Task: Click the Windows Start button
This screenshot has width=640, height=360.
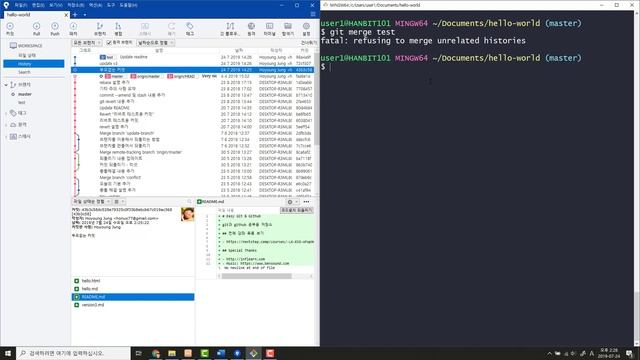Action: (8, 353)
